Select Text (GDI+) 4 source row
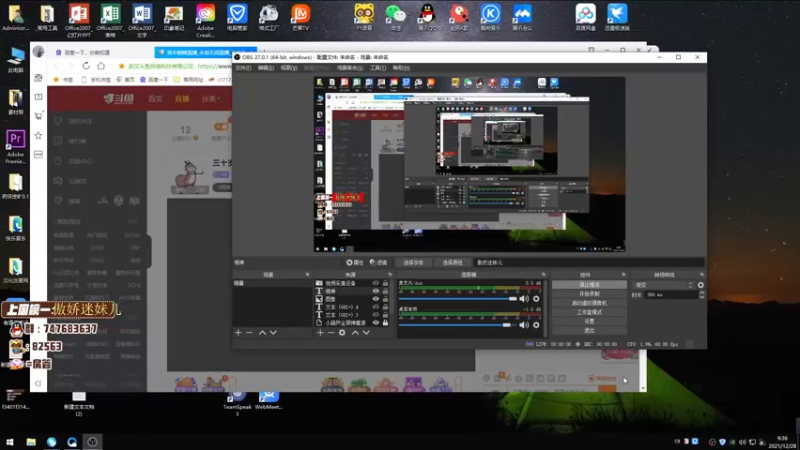 353,307
